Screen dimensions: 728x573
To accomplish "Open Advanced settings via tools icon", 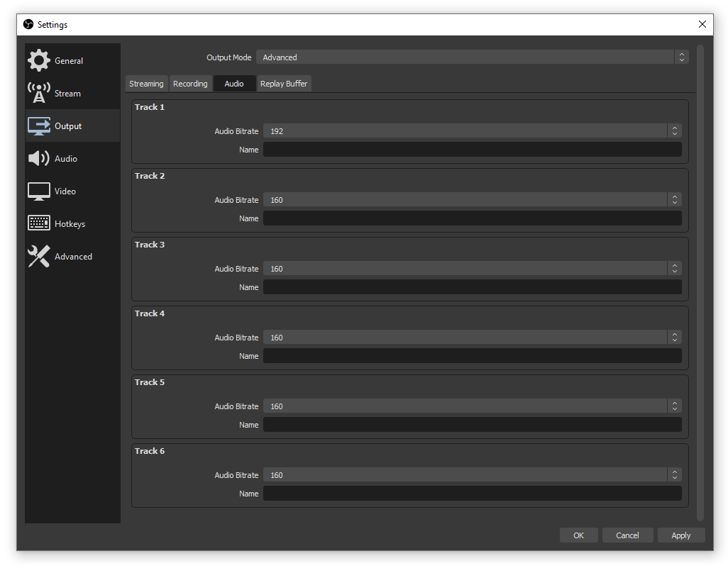I will tap(38, 256).
